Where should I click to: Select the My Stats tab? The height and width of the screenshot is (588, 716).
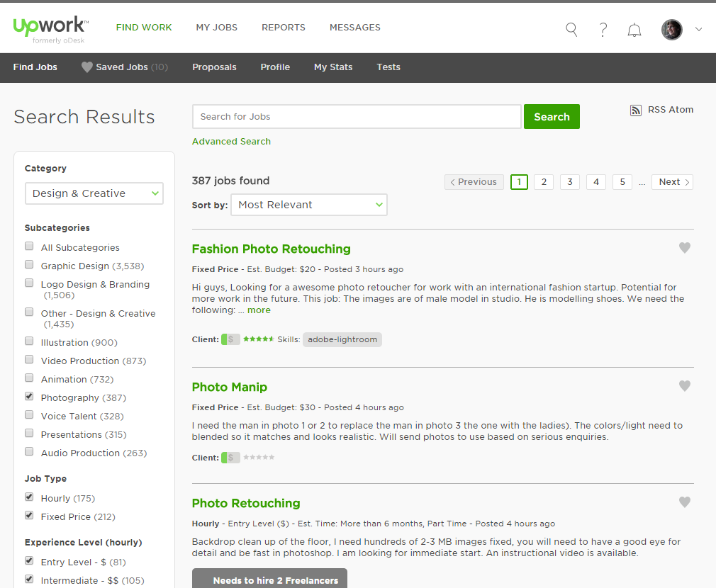(x=333, y=67)
